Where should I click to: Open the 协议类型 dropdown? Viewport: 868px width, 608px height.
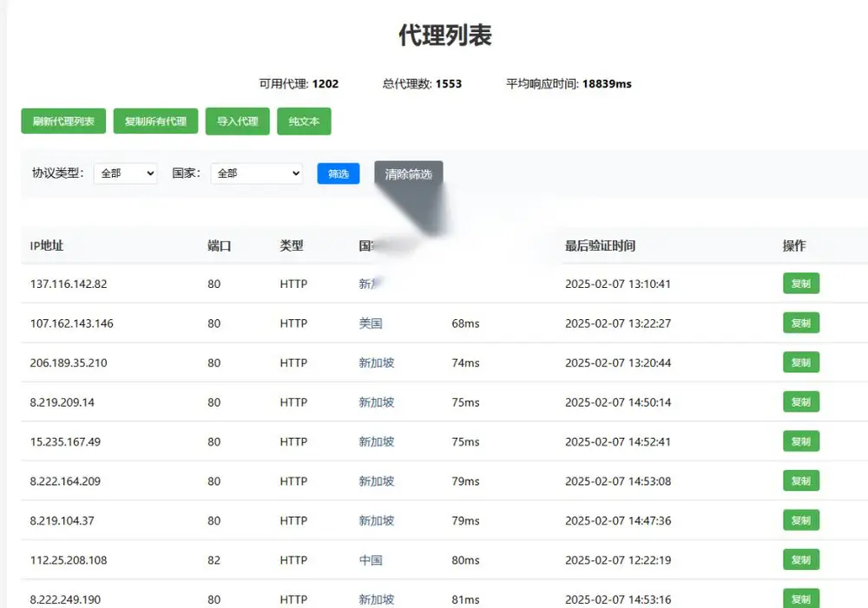point(126,173)
